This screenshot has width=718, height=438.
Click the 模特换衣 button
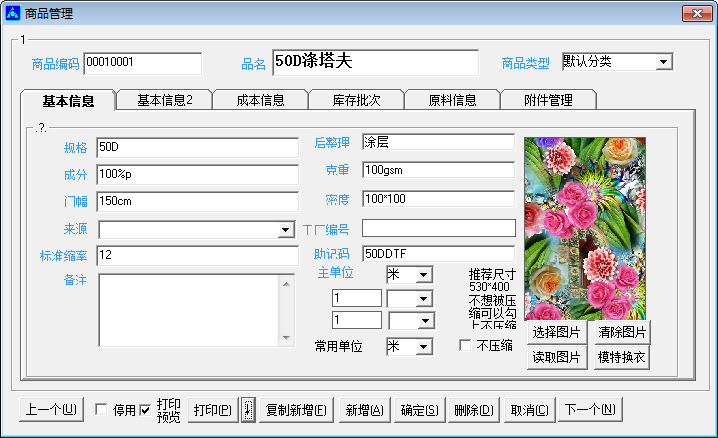[x=622, y=357]
